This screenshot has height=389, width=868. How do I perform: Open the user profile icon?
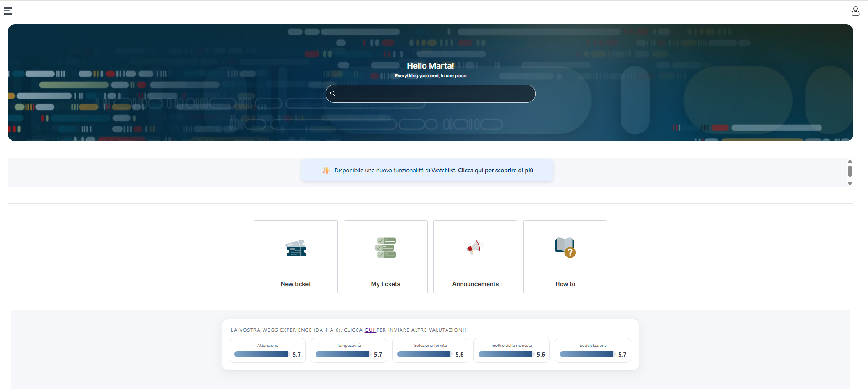coord(855,11)
